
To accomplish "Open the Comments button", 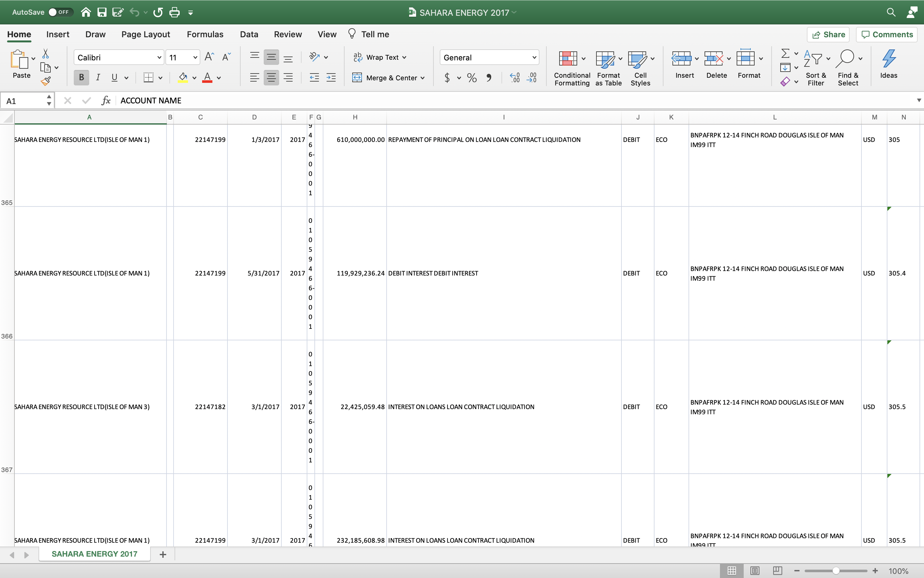I will (887, 35).
